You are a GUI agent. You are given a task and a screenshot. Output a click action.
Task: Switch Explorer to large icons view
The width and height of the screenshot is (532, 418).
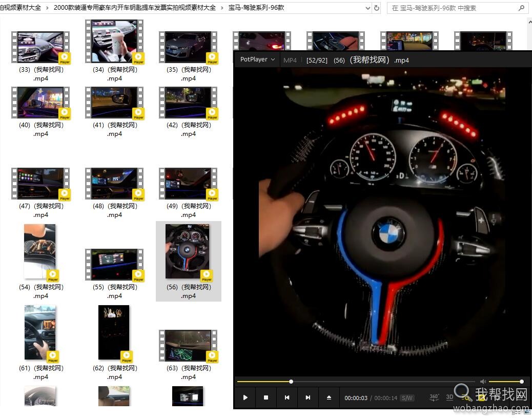click(528, 412)
